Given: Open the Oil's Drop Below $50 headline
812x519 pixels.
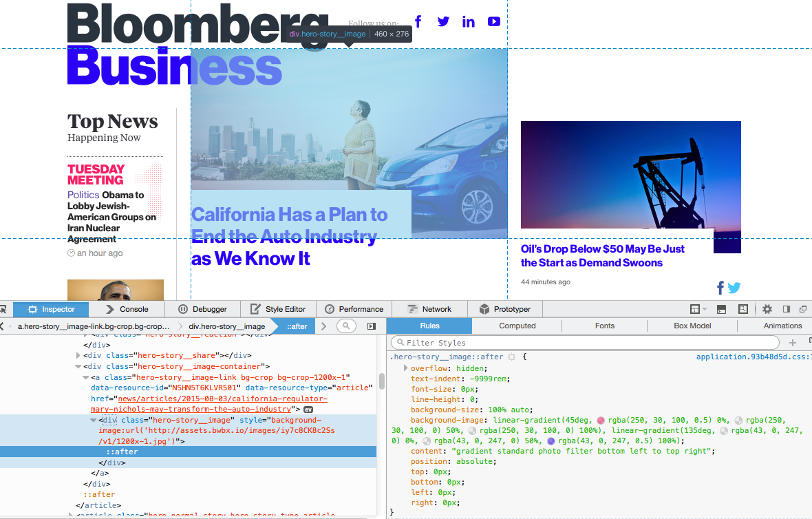Looking at the screenshot, I should tap(602, 256).
